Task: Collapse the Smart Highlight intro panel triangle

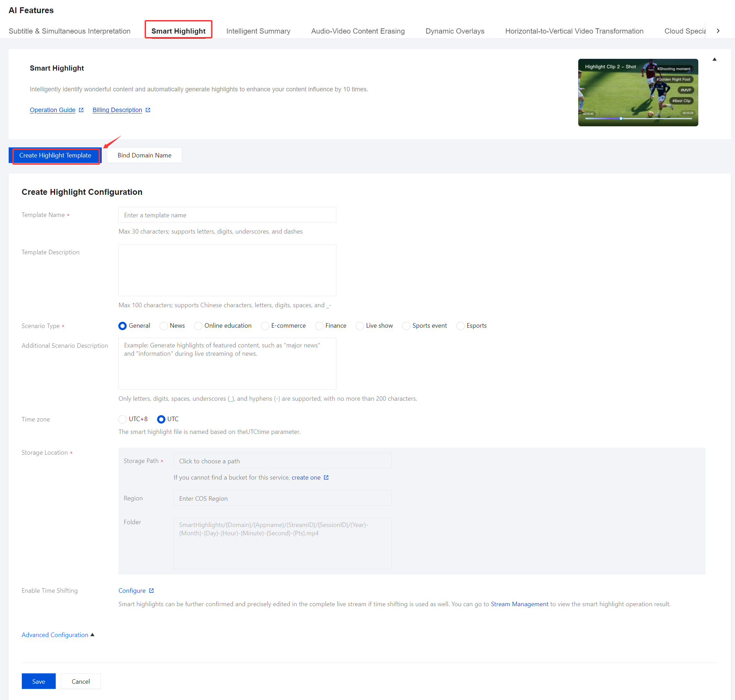Action: (x=715, y=59)
